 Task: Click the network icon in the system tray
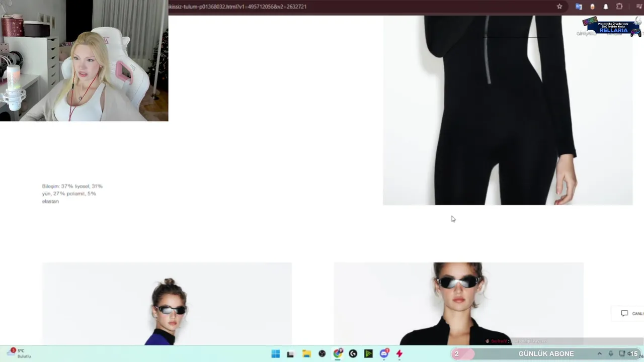[621, 354]
